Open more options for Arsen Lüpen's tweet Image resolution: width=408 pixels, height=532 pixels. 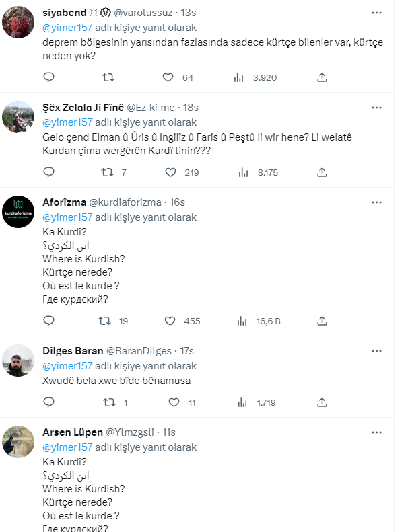coord(373,432)
